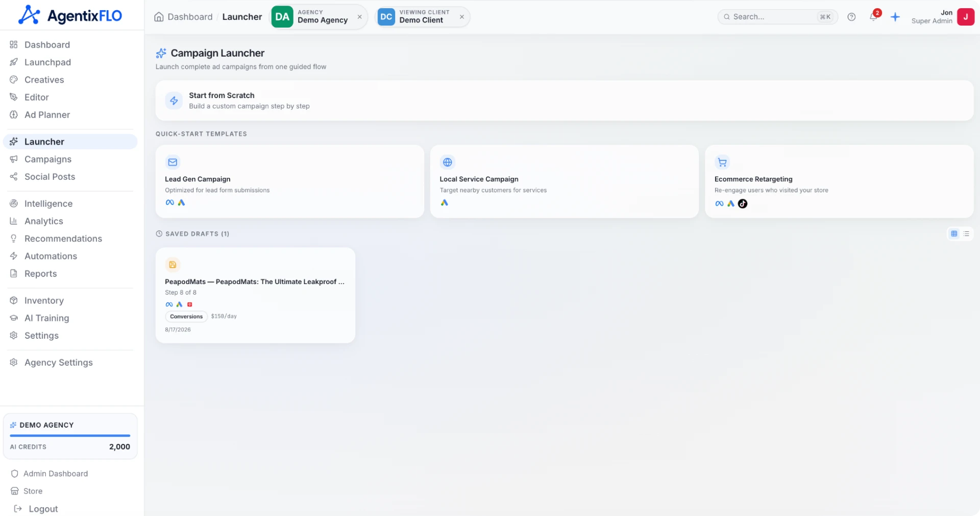Focus the Search field
Viewport: 980px width, 516px height.
(777, 17)
